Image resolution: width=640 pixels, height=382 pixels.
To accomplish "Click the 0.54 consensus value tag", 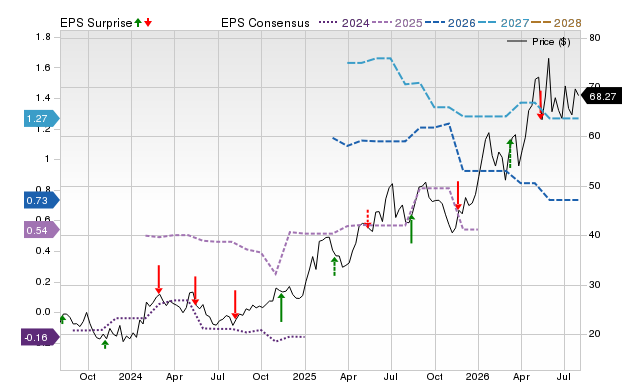I will [41, 230].
